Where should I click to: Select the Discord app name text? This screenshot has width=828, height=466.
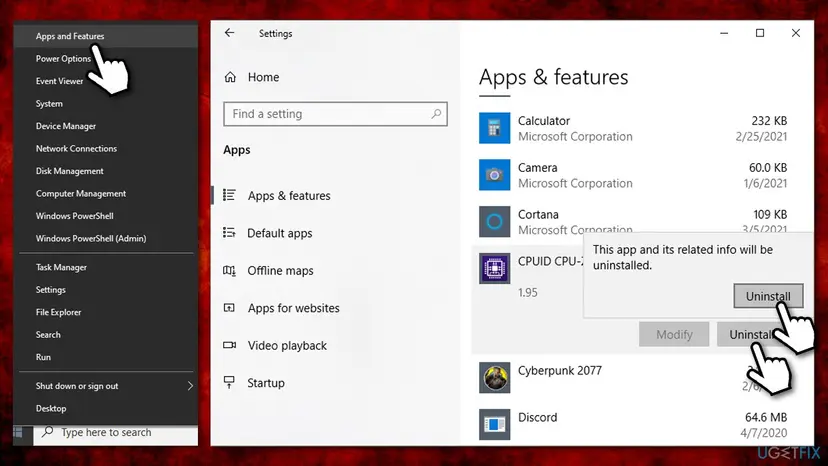(537, 417)
